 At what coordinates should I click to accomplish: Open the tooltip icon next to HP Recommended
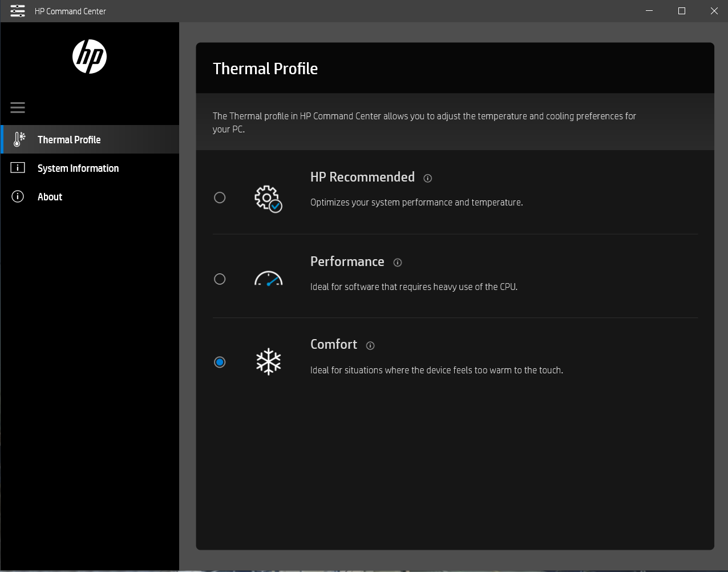(428, 178)
